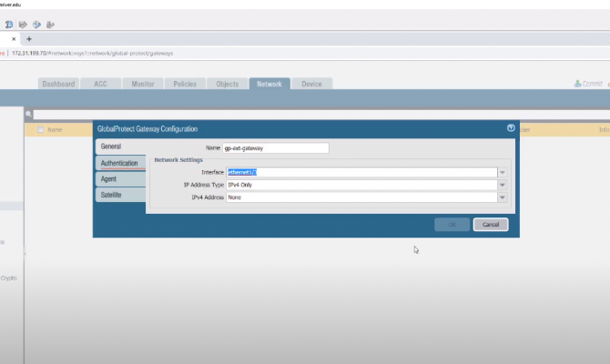Screen dimensions: 610x364
Task: Switch to the Monitor tab
Action: [143, 84]
